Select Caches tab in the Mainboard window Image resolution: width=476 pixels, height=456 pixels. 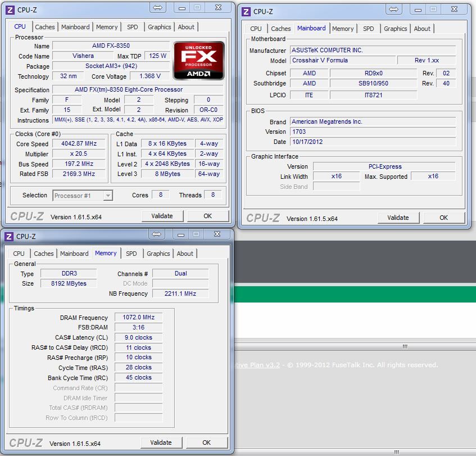pos(281,29)
